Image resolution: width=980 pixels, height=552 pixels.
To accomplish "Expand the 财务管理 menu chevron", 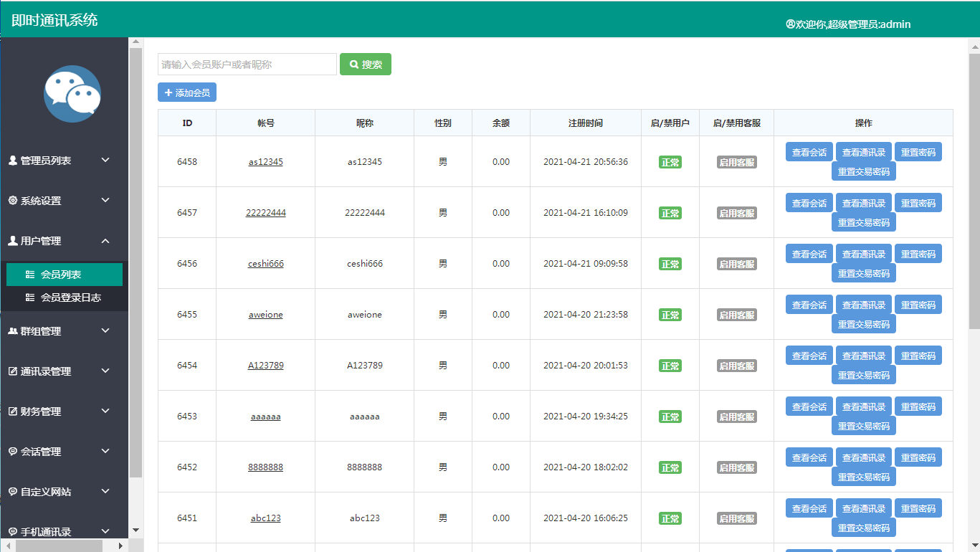I will coord(105,411).
